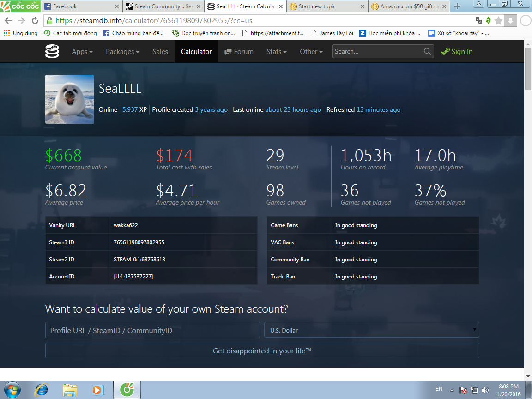The width and height of the screenshot is (532, 399).
Task: Open Windows Media Player from the taskbar
Action: coord(97,390)
